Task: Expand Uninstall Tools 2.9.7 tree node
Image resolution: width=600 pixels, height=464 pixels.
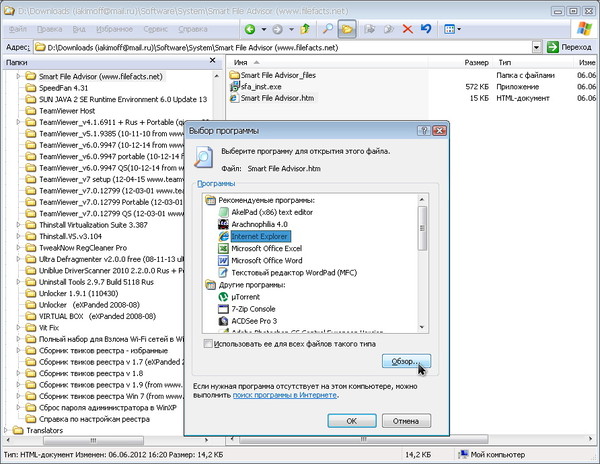Action: (18, 282)
